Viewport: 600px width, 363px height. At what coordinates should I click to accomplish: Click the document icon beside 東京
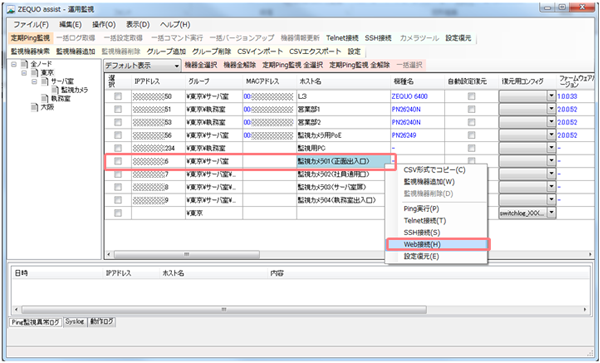pos(34,73)
